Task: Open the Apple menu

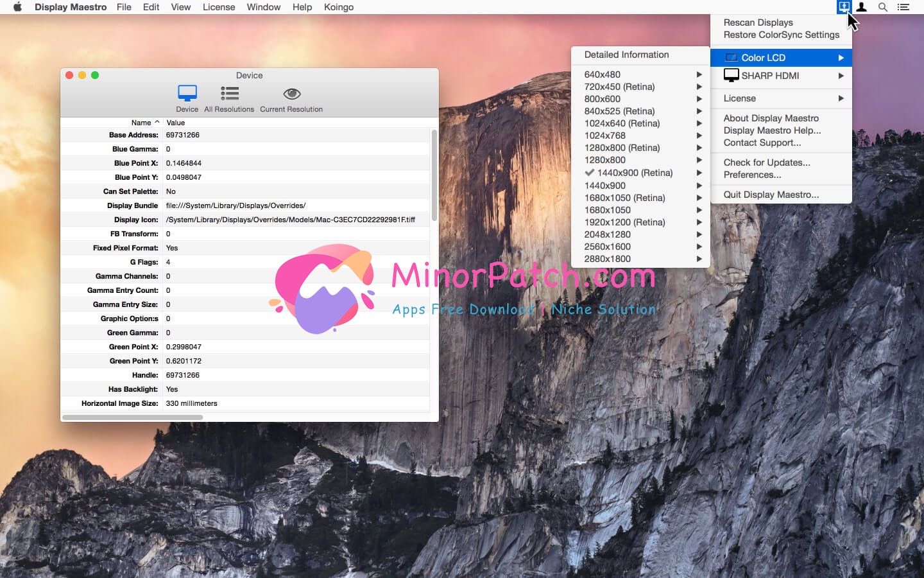Action: coord(17,7)
